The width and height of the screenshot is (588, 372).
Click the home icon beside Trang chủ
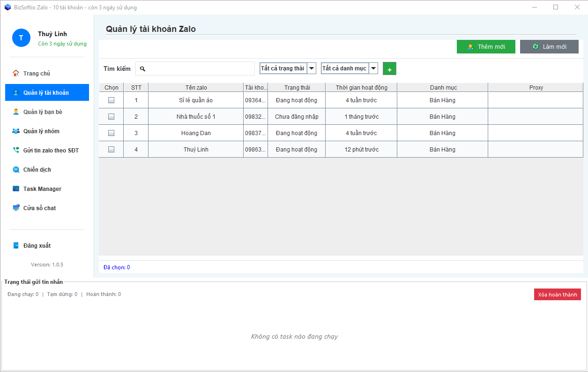coord(16,73)
